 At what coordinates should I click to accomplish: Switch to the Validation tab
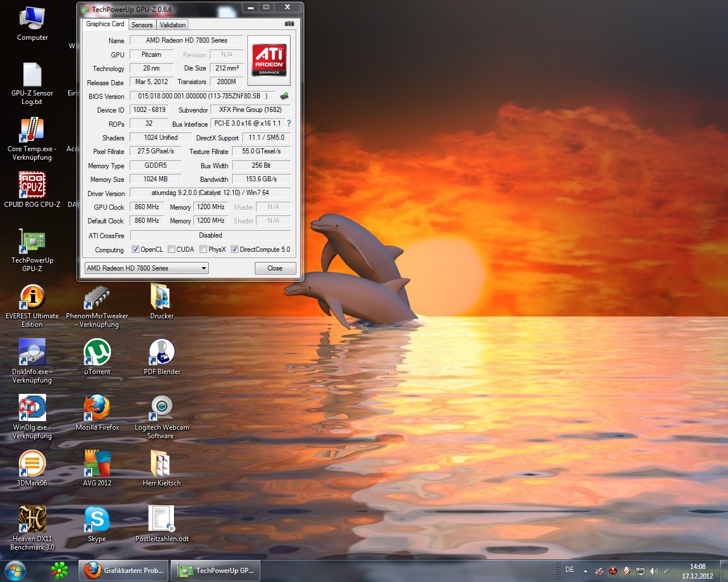point(172,25)
